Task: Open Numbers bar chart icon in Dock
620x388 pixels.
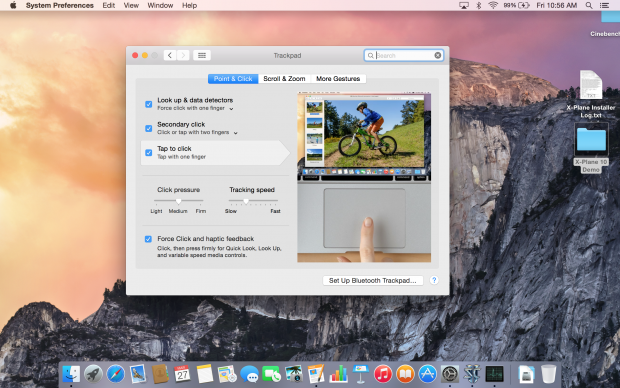Action: (338, 374)
